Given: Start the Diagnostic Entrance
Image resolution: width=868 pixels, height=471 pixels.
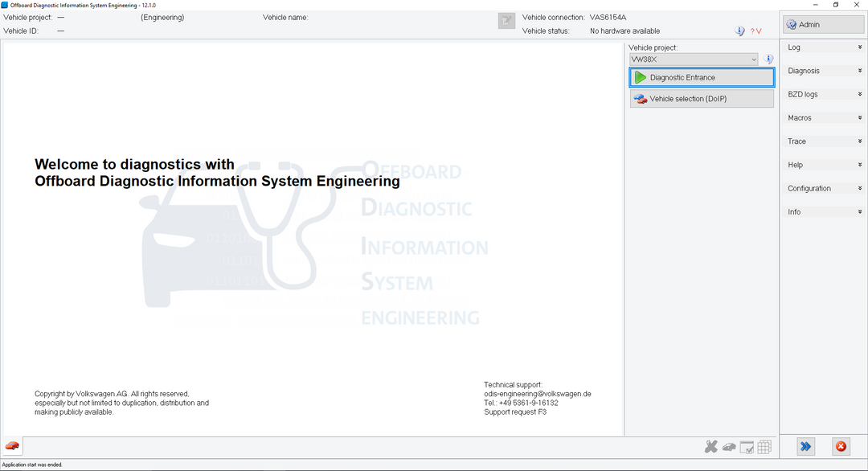Looking at the screenshot, I should [702, 77].
